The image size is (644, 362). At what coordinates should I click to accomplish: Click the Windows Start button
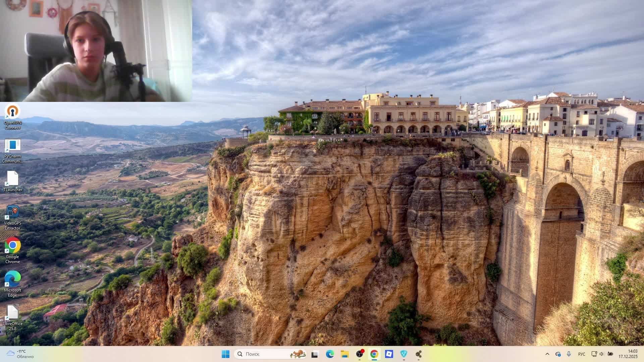click(x=225, y=354)
